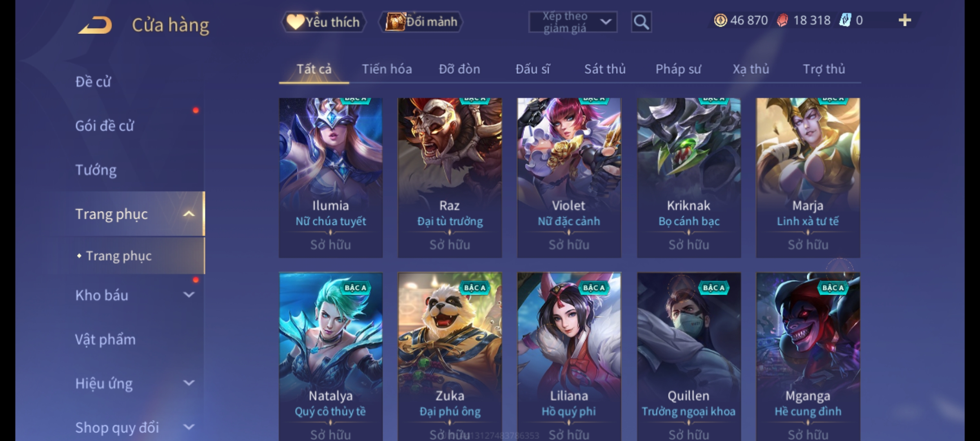Open Xếp theo giảm giá sort dropdown
Image resolution: width=980 pixels, height=441 pixels.
(x=572, y=22)
